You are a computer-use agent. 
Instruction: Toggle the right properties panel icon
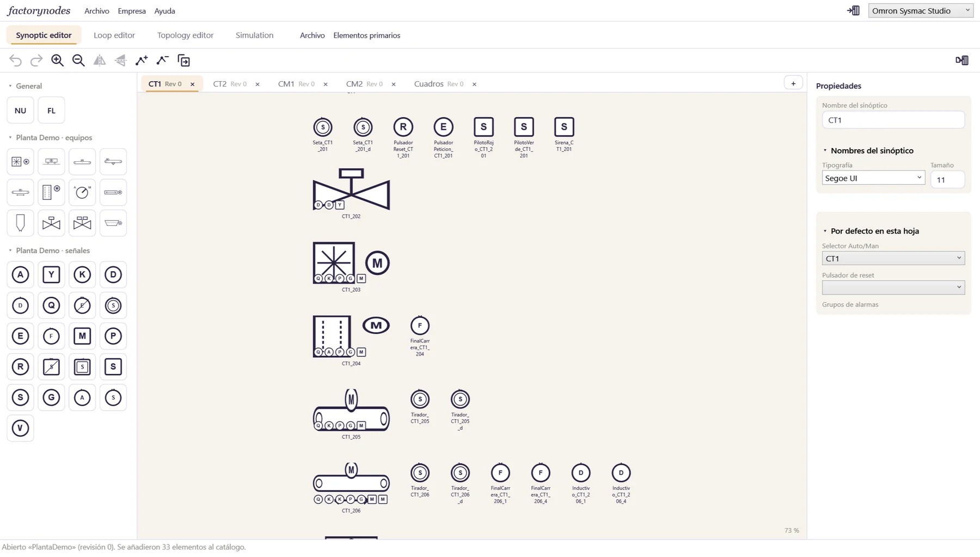[x=962, y=60]
